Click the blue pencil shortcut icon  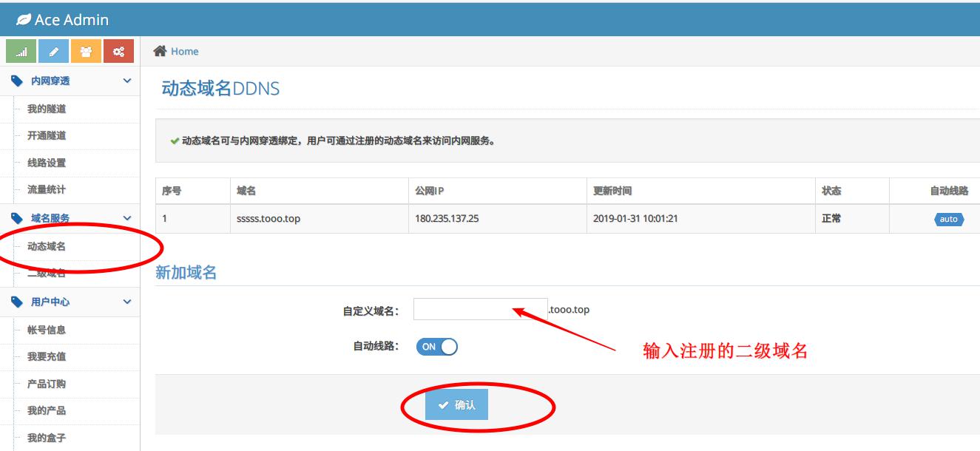tap(53, 52)
